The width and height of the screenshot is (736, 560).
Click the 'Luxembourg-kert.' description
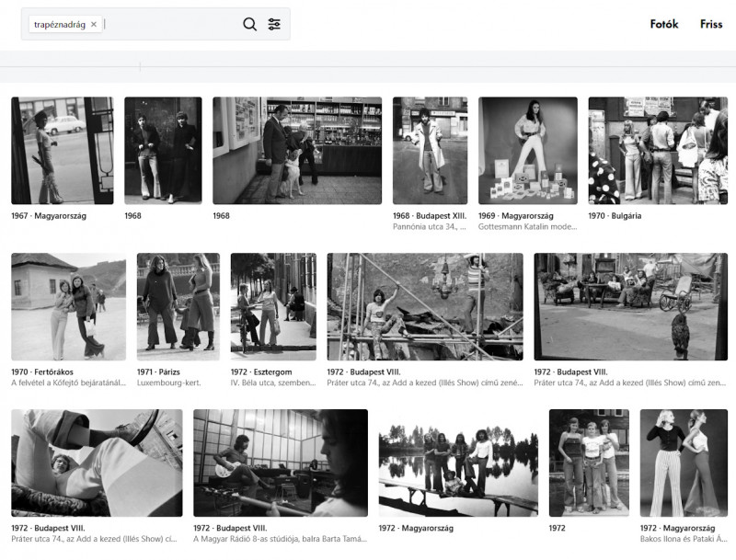pos(168,383)
